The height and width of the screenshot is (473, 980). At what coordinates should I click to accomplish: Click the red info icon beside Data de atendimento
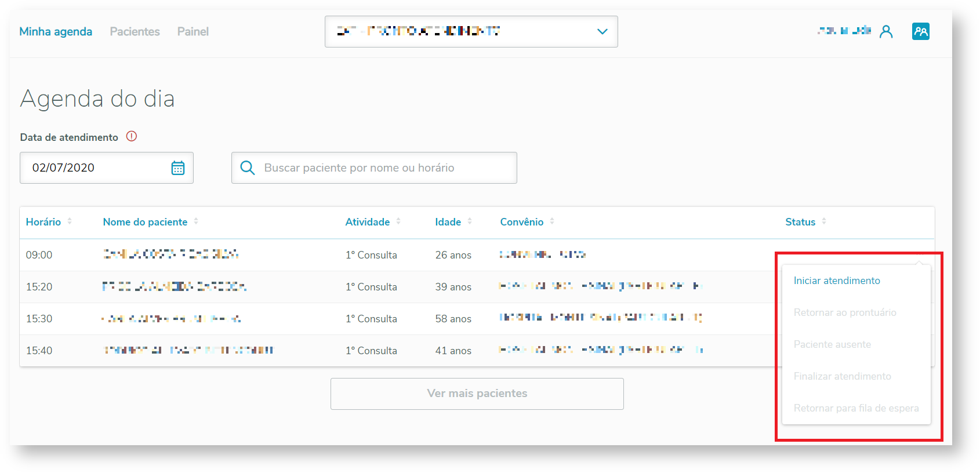click(x=132, y=137)
